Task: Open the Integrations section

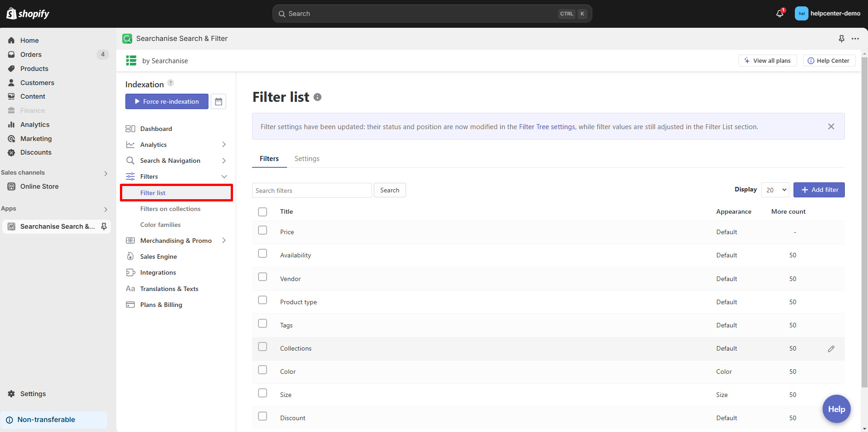Action: pos(158,272)
